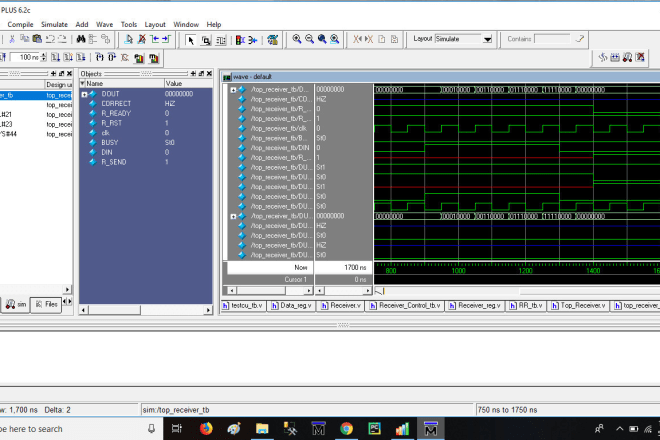660x440 pixels.
Task: Open the Layout menu
Action: click(x=155, y=24)
